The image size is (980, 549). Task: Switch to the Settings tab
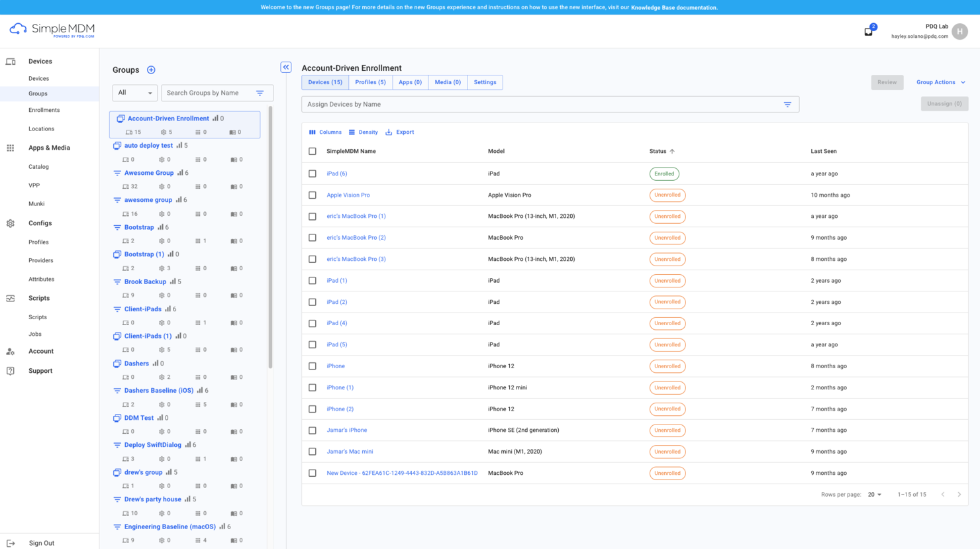coord(485,83)
